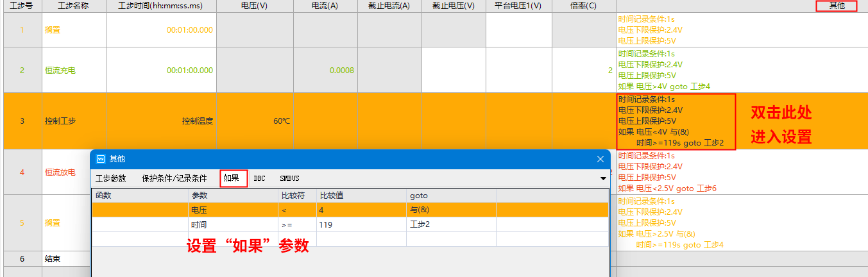Select the 电压 parameter cell in dialog
The height and width of the screenshot is (277, 868).
233,210
